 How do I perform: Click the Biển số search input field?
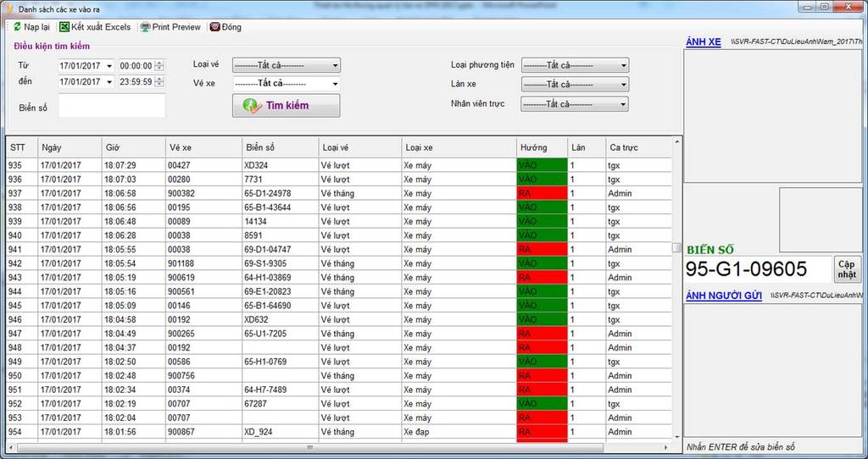tap(112, 106)
